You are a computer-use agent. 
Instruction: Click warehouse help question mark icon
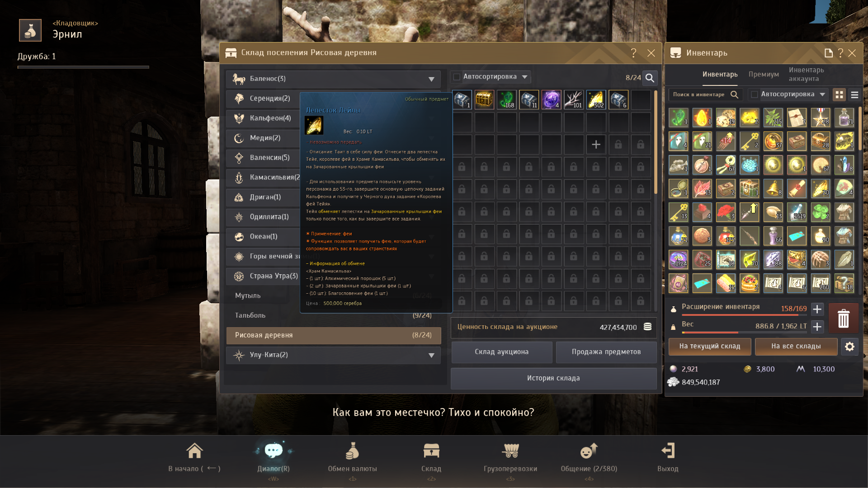(633, 53)
